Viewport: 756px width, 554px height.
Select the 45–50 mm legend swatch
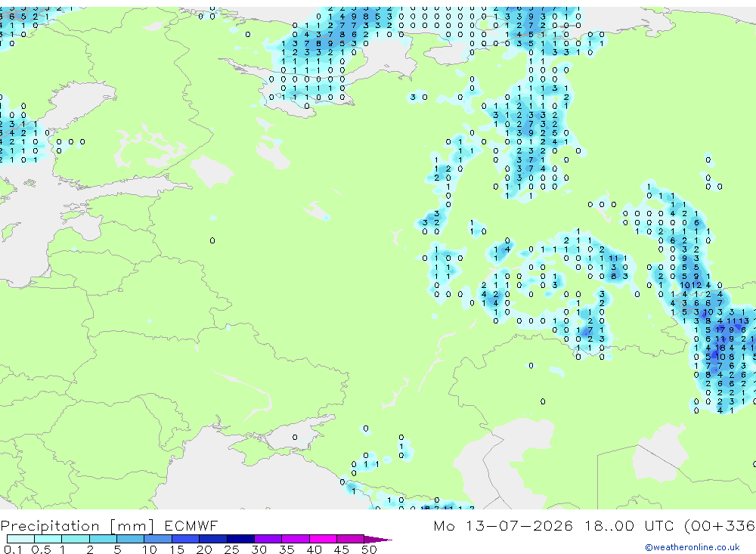351,539
